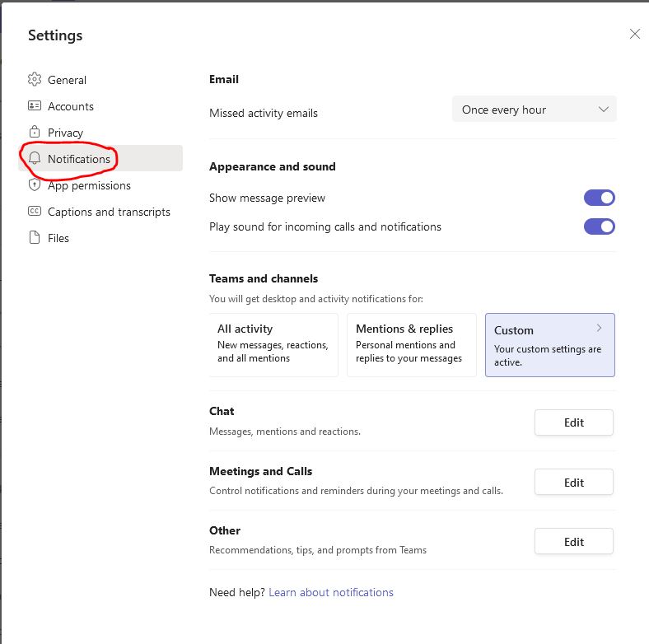The width and height of the screenshot is (649, 644).
Task: Click the Captions and transcripts CC icon
Action: [x=35, y=212]
